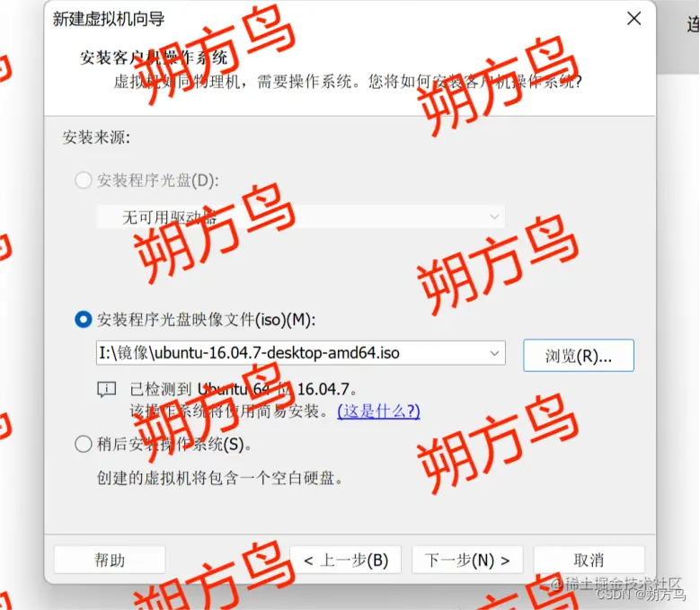The image size is (700, 610).
Task: Click 浏览(R)... browse button
Action: [579, 355]
